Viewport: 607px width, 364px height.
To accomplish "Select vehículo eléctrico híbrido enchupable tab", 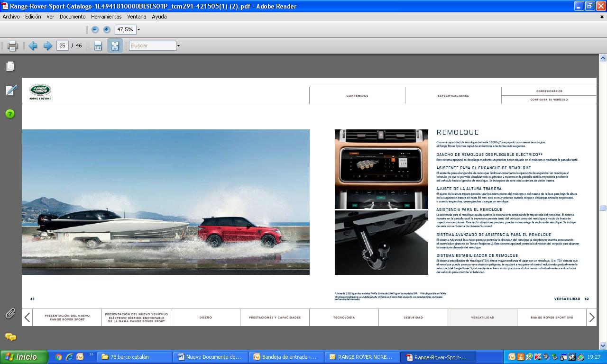I will point(137,318).
